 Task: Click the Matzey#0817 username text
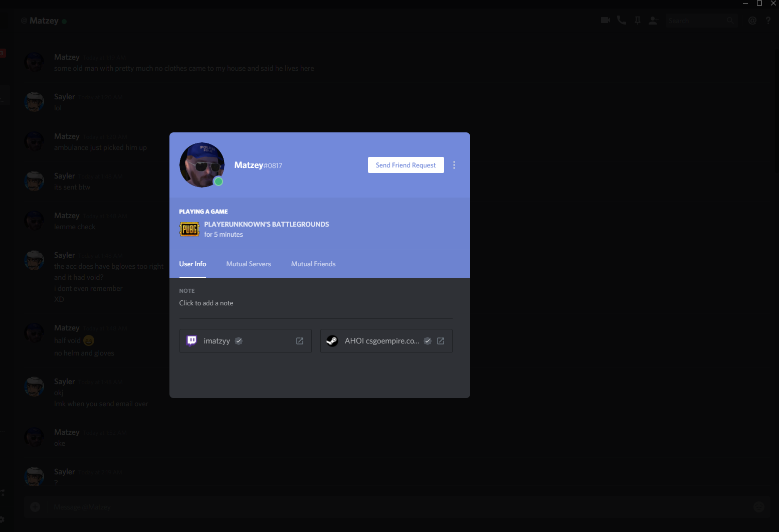pos(258,165)
